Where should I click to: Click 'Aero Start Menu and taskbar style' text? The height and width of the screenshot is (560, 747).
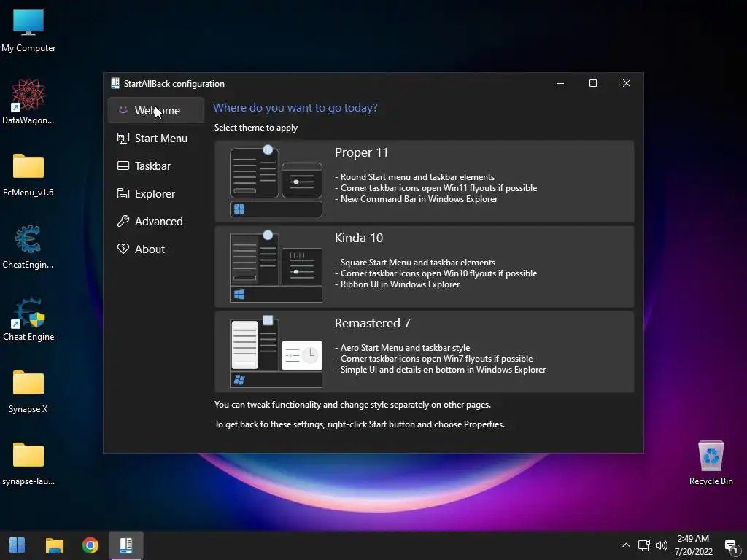pos(405,348)
